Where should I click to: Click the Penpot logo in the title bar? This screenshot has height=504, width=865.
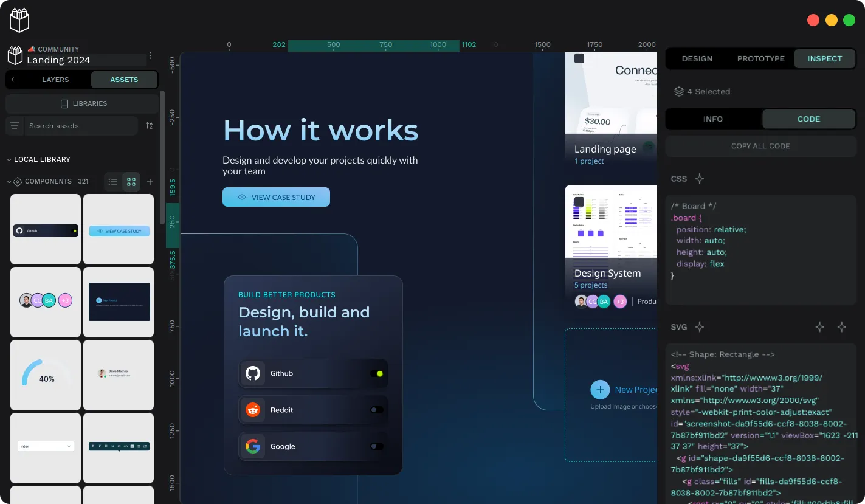point(19,20)
